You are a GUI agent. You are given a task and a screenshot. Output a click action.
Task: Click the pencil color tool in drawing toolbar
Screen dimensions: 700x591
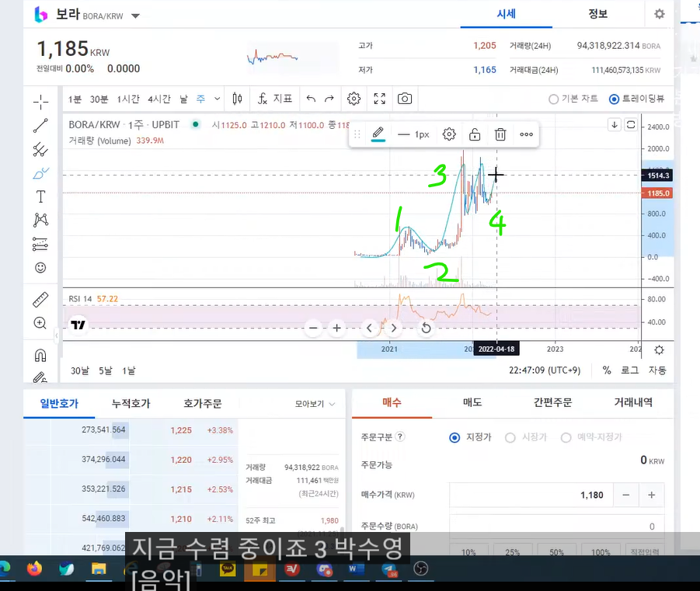(378, 134)
